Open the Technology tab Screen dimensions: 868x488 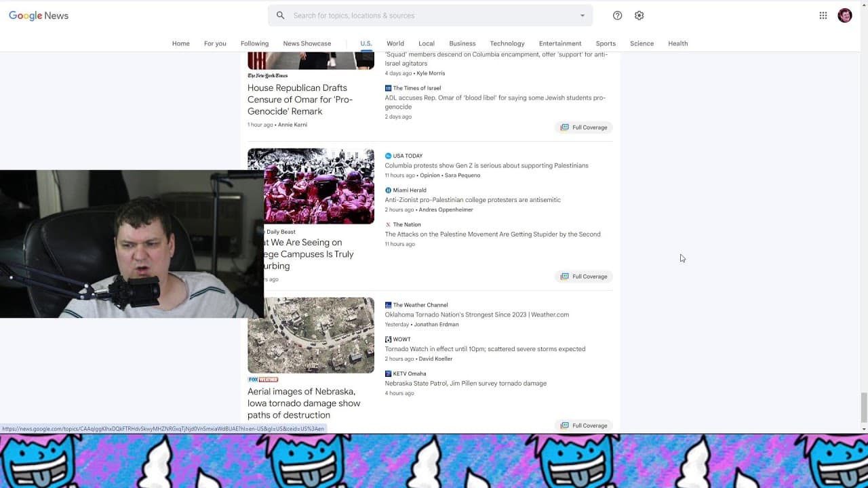coord(507,43)
